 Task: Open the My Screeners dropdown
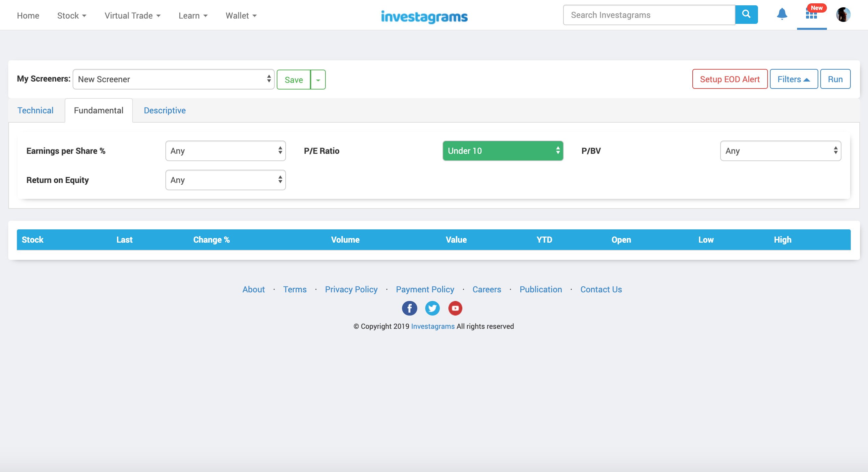click(x=174, y=79)
